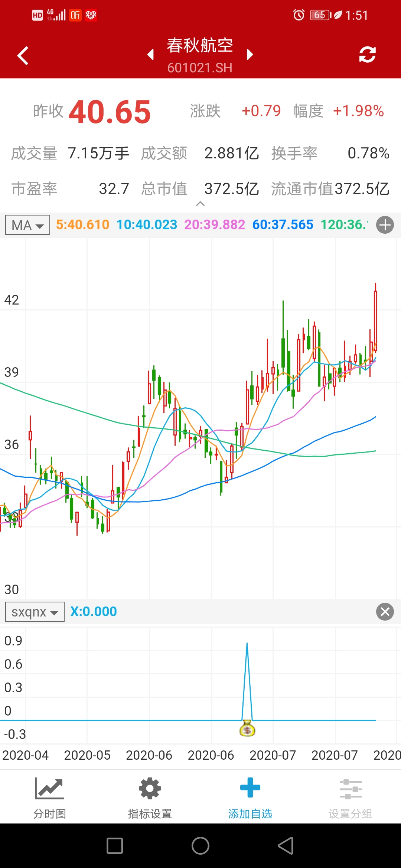
Task: Open the MA indicator dropdown
Action: [28, 225]
